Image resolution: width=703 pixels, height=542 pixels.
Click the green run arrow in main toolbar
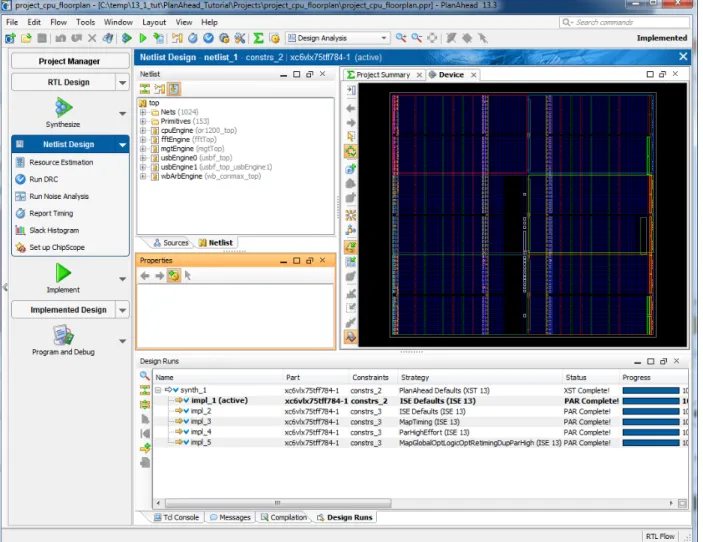point(143,38)
